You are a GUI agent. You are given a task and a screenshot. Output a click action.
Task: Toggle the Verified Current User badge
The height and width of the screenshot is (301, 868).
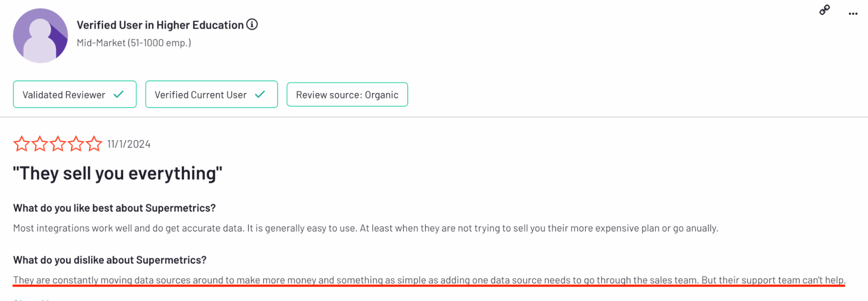point(211,94)
